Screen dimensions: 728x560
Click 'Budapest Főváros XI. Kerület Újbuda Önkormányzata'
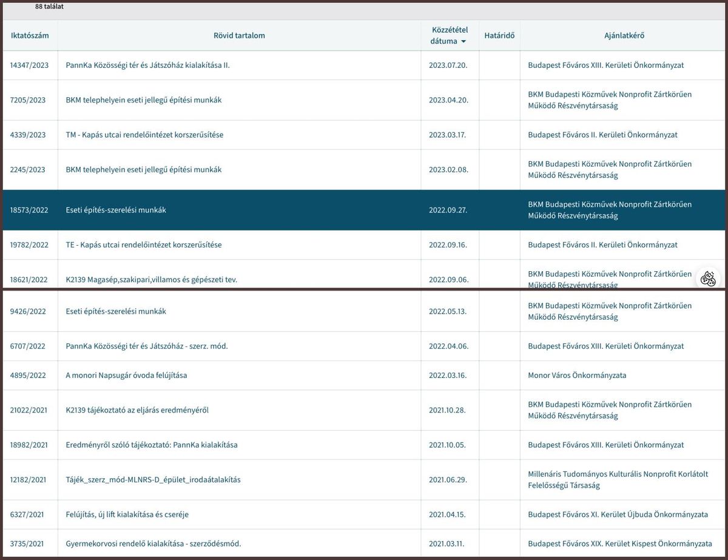pos(618,514)
